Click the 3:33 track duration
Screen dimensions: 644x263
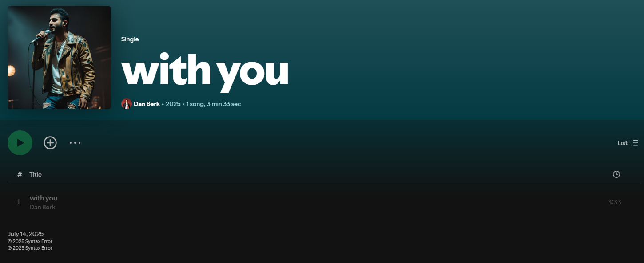point(615,202)
